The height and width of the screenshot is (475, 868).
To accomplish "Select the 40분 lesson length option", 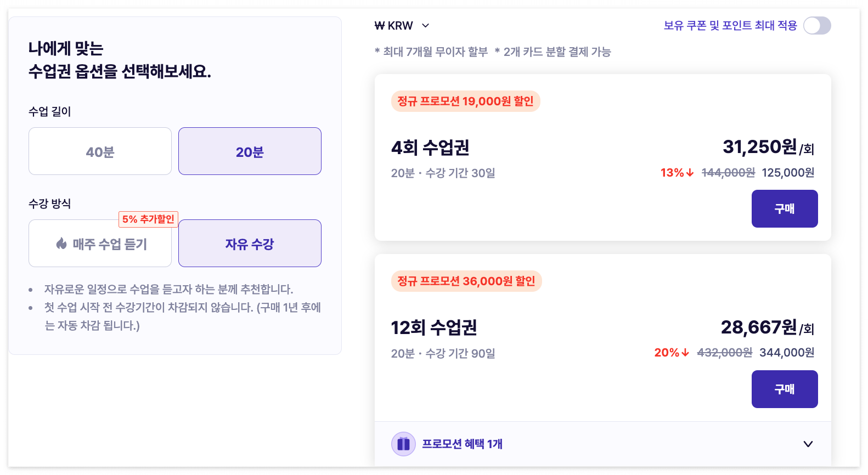I will point(99,151).
